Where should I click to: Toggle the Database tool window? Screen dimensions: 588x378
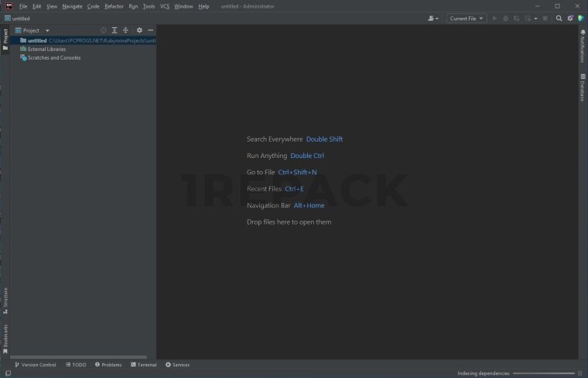click(x=583, y=88)
